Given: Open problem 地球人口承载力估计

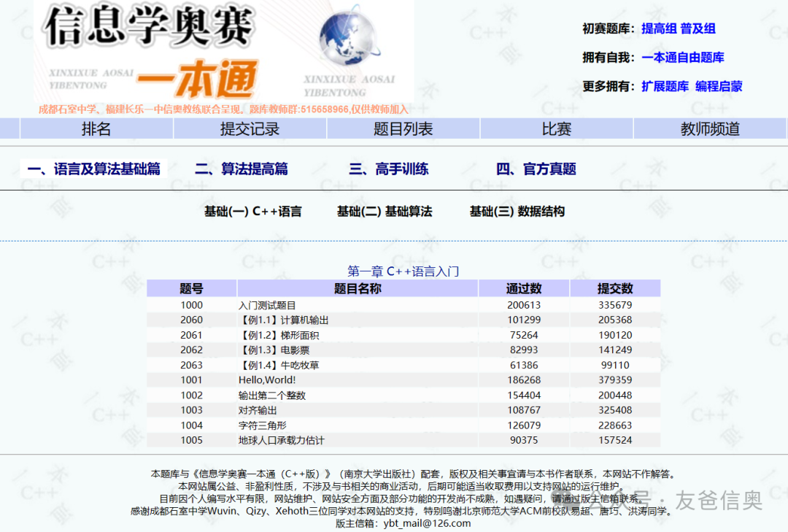Looking at the screenshot, I should pyautogui.click(x=282, y=441).
